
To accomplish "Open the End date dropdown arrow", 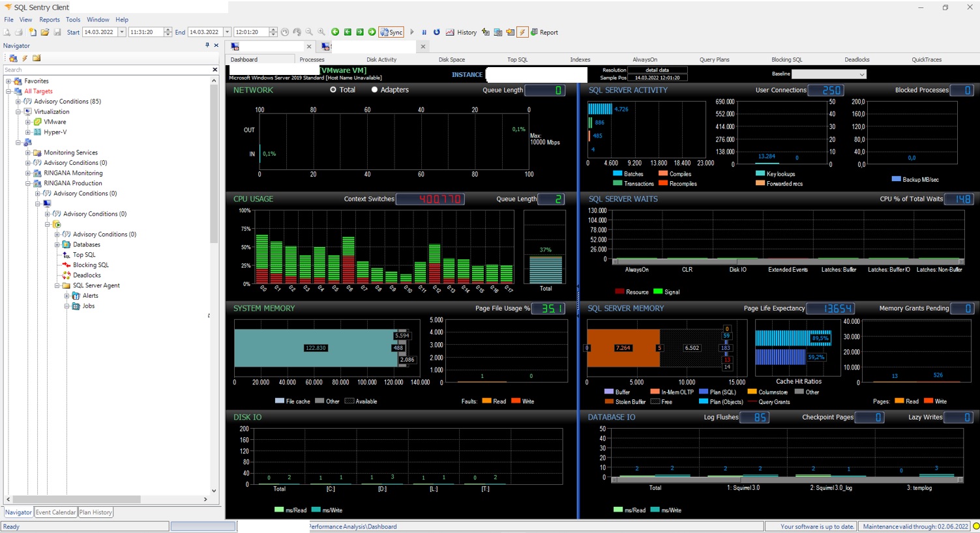I will [x=228, y=32].
